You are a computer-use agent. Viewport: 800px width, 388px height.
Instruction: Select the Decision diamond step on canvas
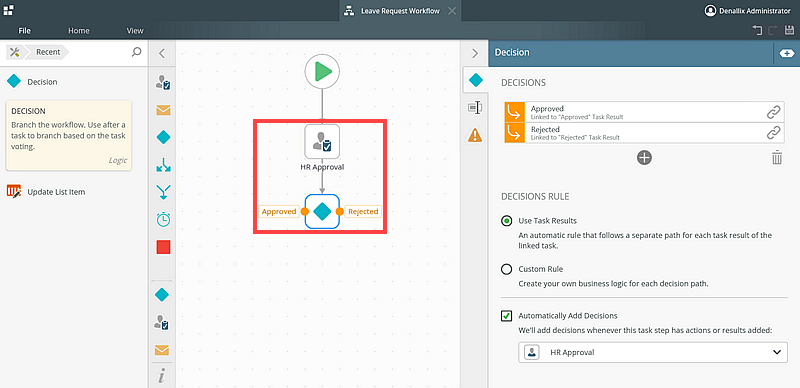[322, 211]
